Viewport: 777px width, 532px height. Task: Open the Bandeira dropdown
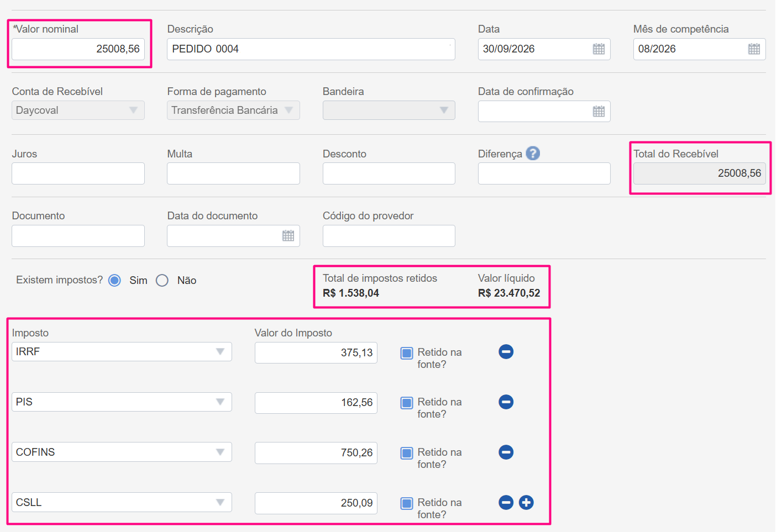pos(389,110)
